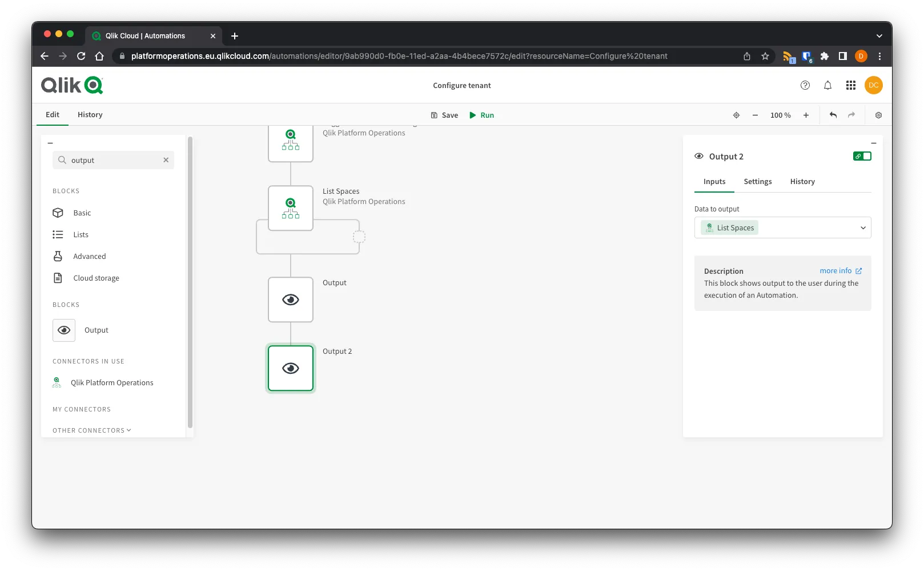Switch to the Settings tab
924x571 pixels.
click(x=757, y=181)
